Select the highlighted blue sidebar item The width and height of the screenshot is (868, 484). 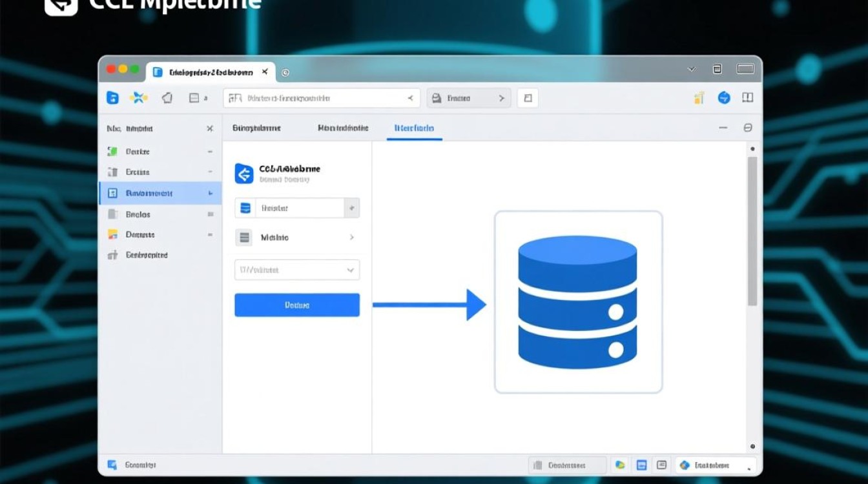[160, 193]
